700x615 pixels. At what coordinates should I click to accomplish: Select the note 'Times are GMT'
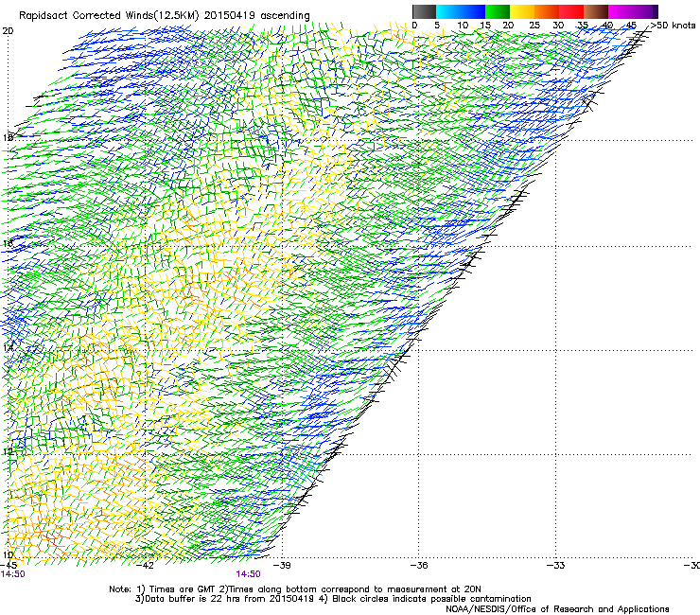[183, 589]
